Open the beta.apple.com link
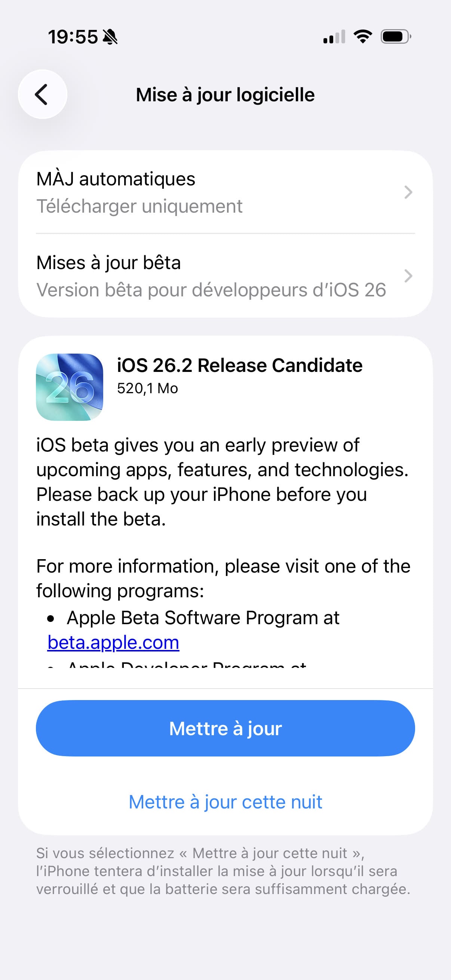 113,642
